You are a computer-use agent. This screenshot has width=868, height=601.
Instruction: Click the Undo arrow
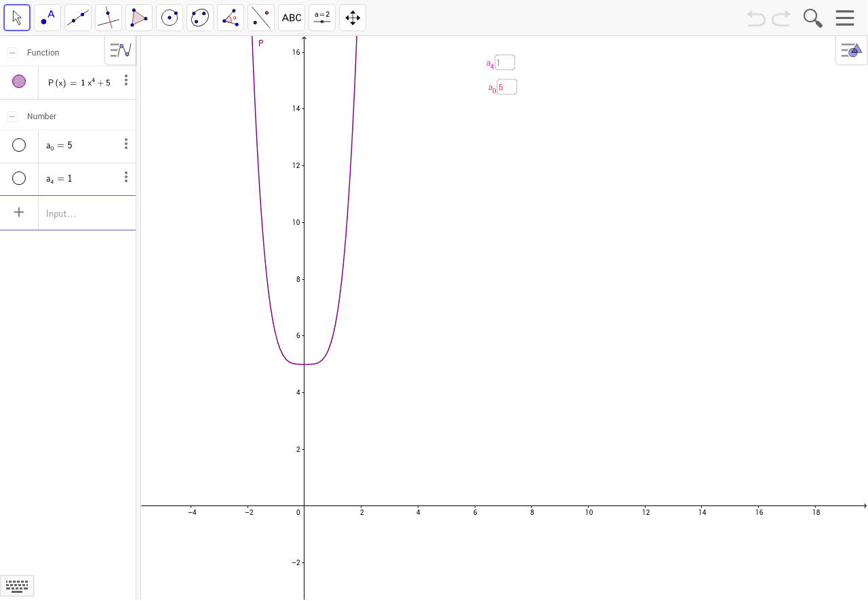[755, 18]
